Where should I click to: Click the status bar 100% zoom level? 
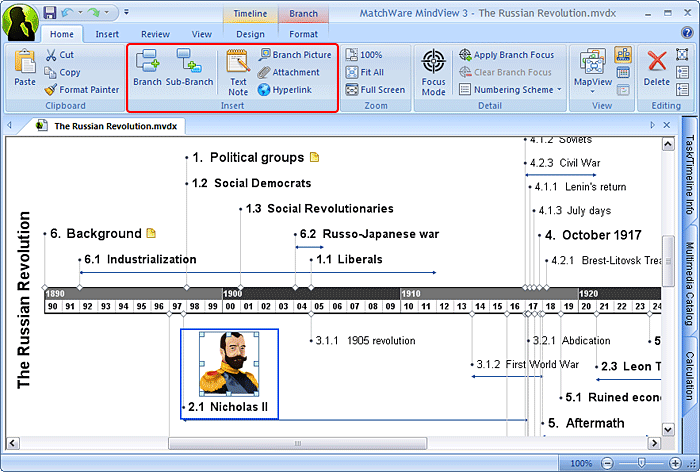tap(581, 463)
